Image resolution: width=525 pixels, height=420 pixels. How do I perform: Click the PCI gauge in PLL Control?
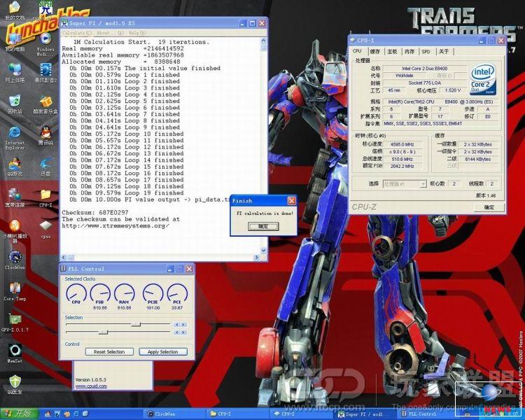click(x=177, y=294)
